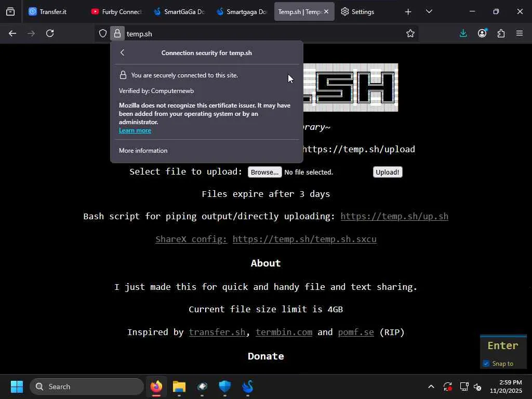Toggle the Snap to checkbox
The height and width of the screenshot is (399, 532).
click(x=486, y=363)
